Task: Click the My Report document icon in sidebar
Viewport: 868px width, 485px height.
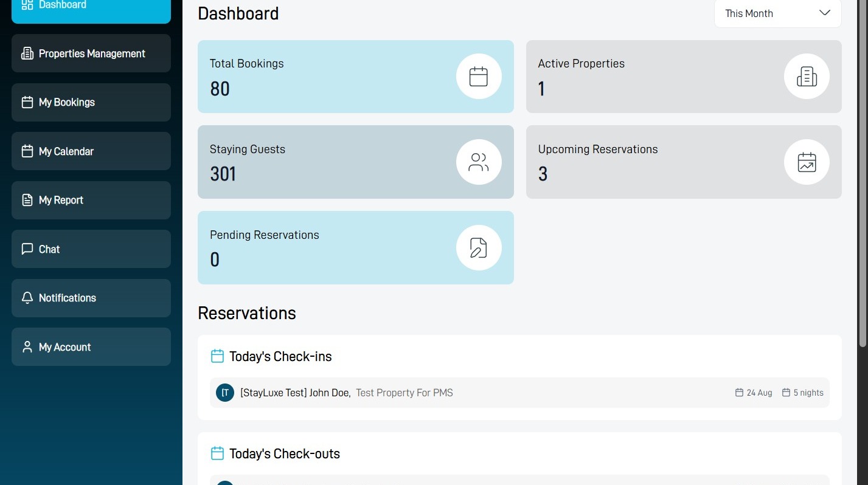Action: [x=27, y=200]
